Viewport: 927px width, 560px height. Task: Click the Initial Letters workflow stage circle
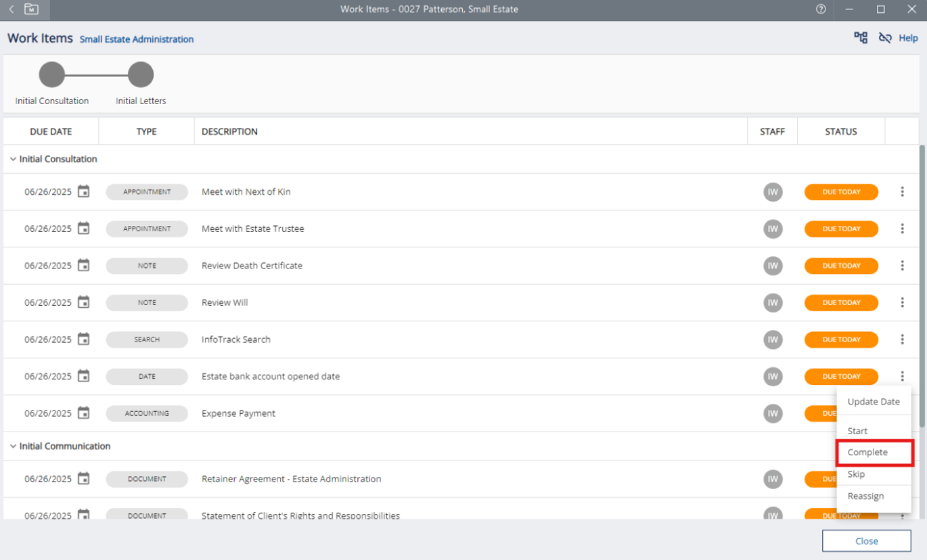pos(141,75)
